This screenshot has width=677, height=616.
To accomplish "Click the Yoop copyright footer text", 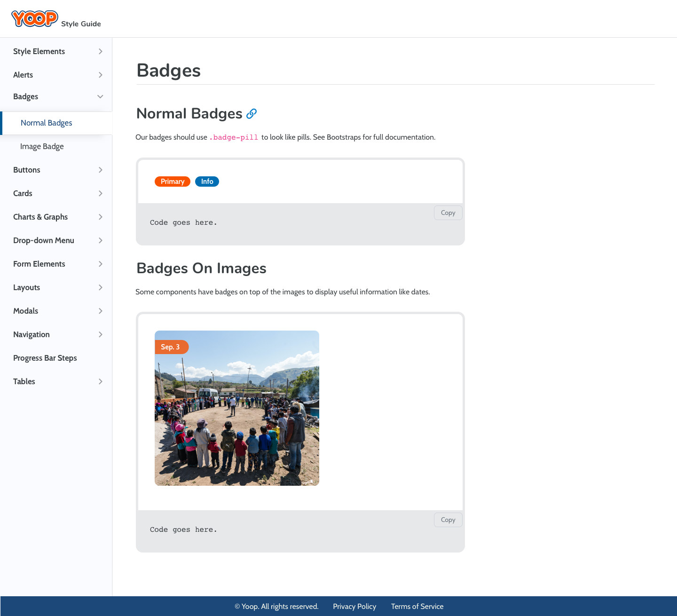I will [276, 607].
